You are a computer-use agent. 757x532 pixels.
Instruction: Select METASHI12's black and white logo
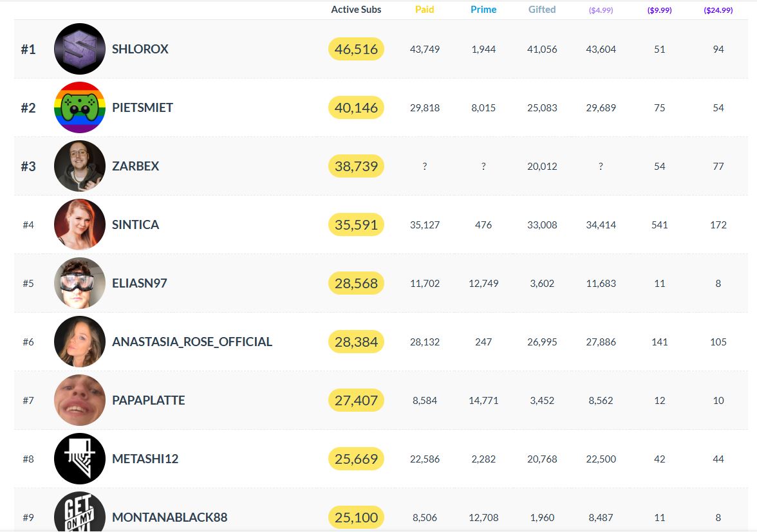click(79, 459)
